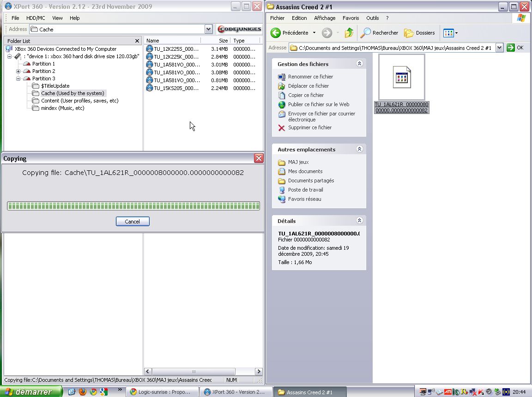
Task: Select XBox 360 Devices Connected to My Computer
Action: coord(66,49)
